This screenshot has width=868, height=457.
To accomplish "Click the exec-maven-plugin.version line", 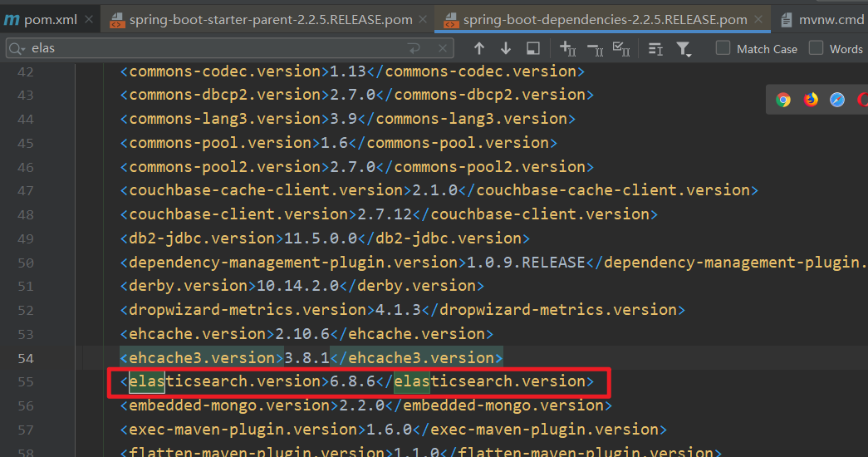I will click(393, 429).
